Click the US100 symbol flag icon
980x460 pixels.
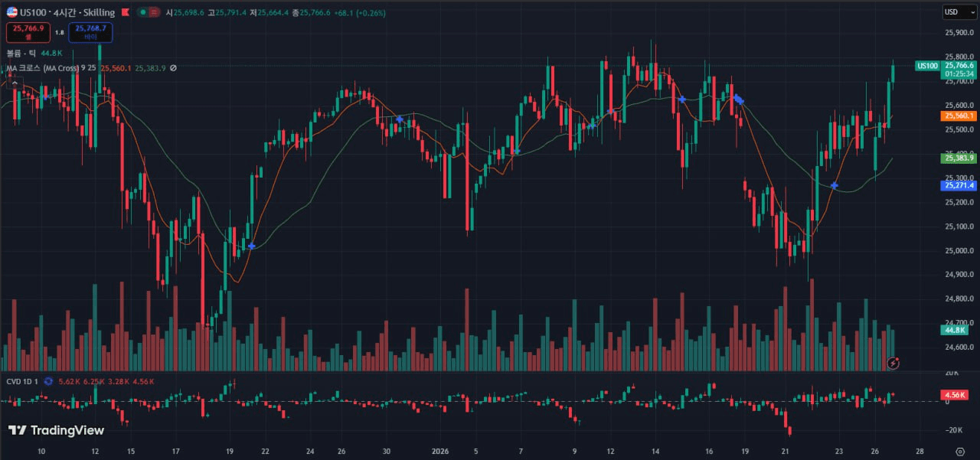[x=12, y=12]
